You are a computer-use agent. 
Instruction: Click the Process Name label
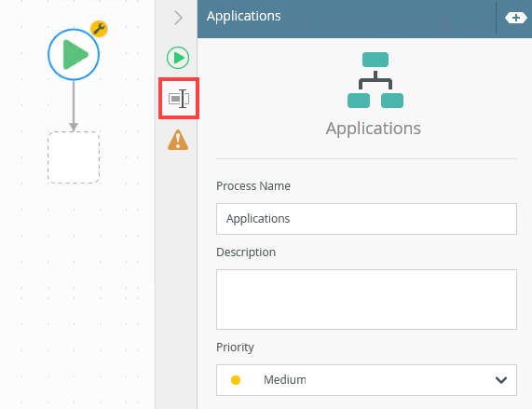(x=253, y=185)
